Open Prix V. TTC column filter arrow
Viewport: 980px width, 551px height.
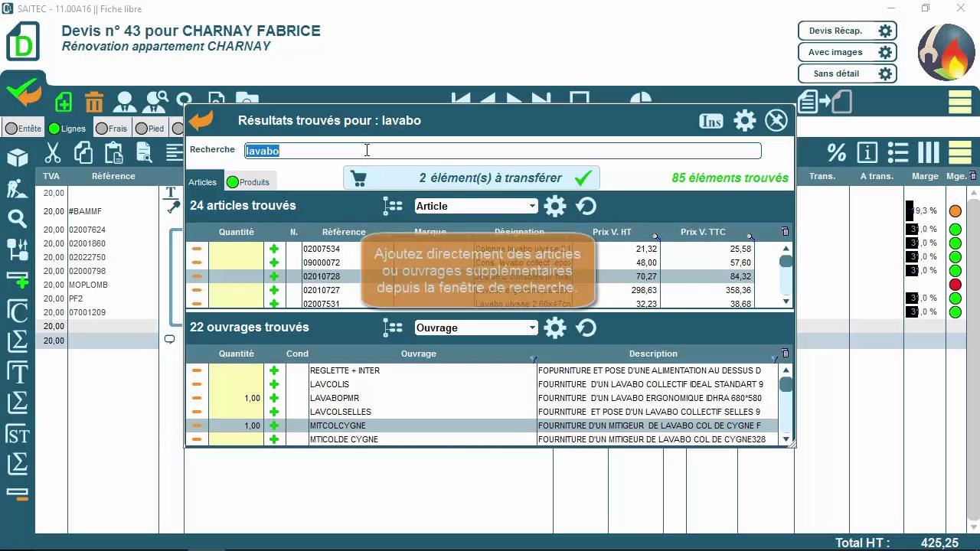point(750,236)
